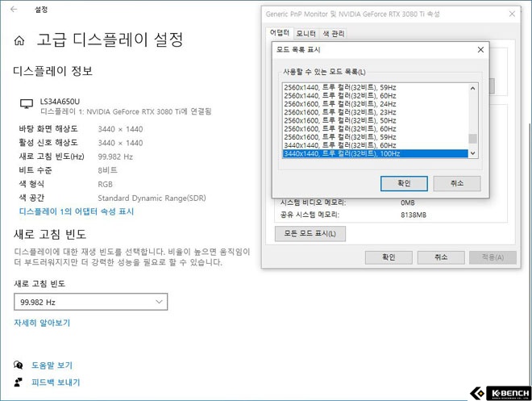This screenshot has width=532, height=401.
Task: Click the LS34A650U monitor icon
Action: click(x=27, y=103)
